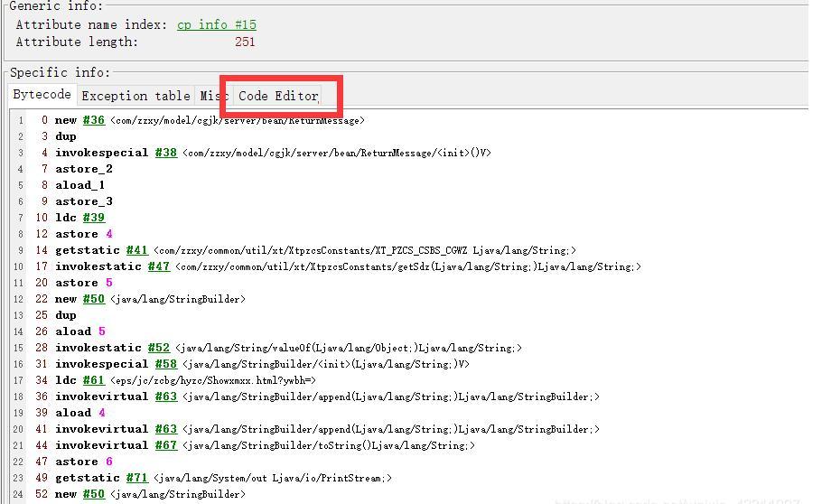Jump to ldc constant #39
Screen dimensions: 831x504
(x=93, y=218)
